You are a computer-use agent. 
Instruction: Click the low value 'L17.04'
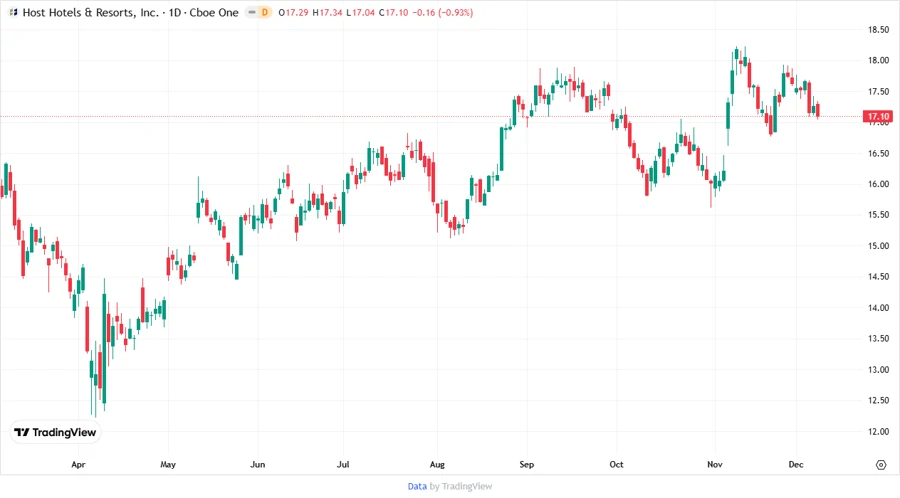pyautogui.click(x=360, y=12)
